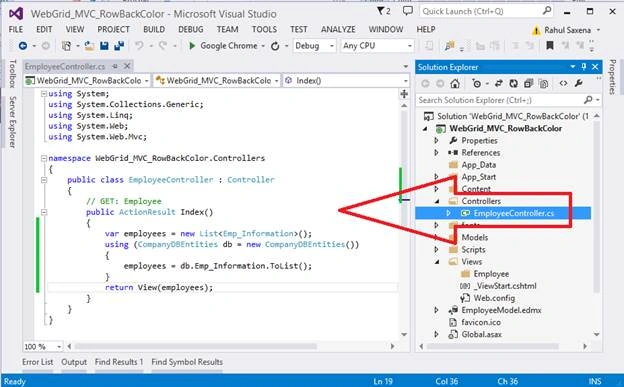Click the Navigate Backward toolbar icon

point(23,46)
